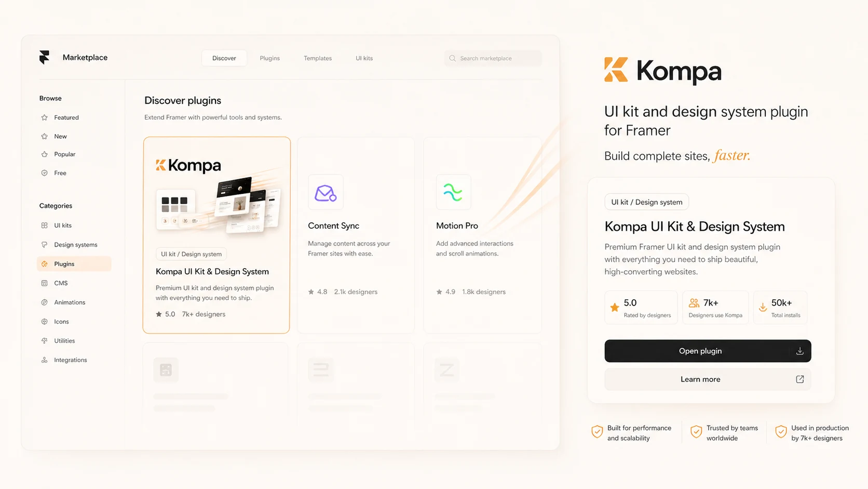Click the Utilities category icon
This screenshot has height=489, width=868.
(x=45, y=341)
